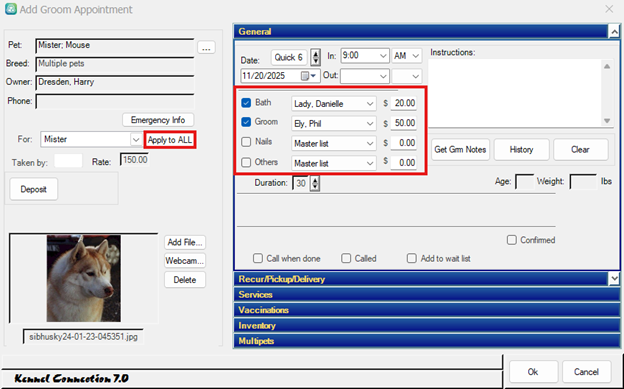This screenshot has width=624, height=389.
Task: Click the Add File button
Action: [x=185, y=242]
